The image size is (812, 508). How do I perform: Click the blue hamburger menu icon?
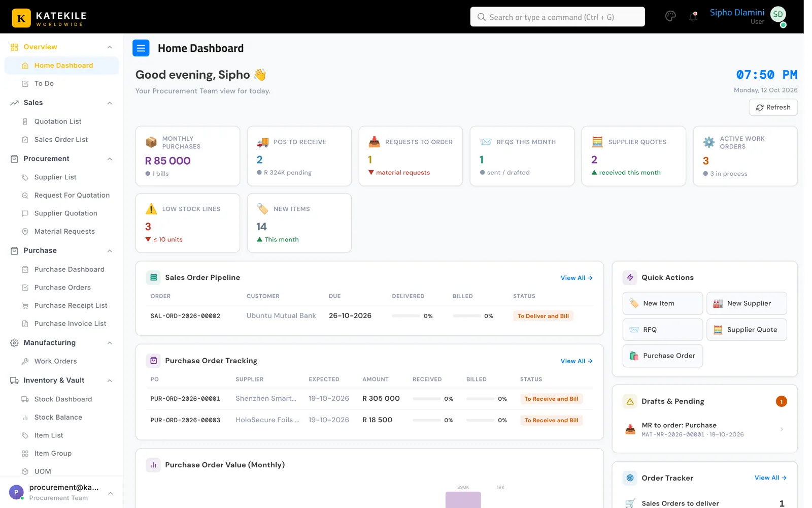point(141,48)
